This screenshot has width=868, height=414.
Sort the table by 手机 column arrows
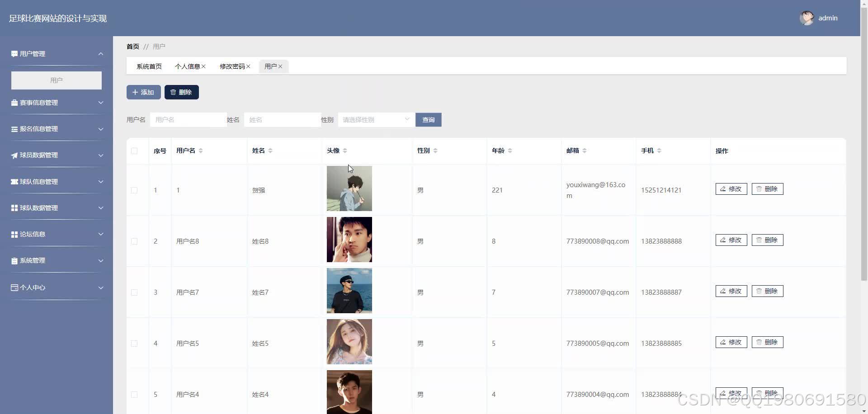(x=659, y=151)
